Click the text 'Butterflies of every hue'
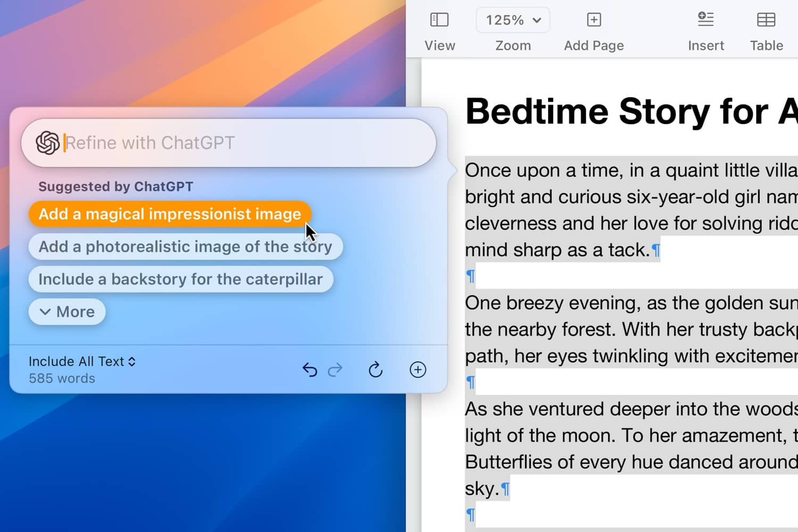This screenshot has width=798, height=532. pyautogui.click(x=564, y=462)
